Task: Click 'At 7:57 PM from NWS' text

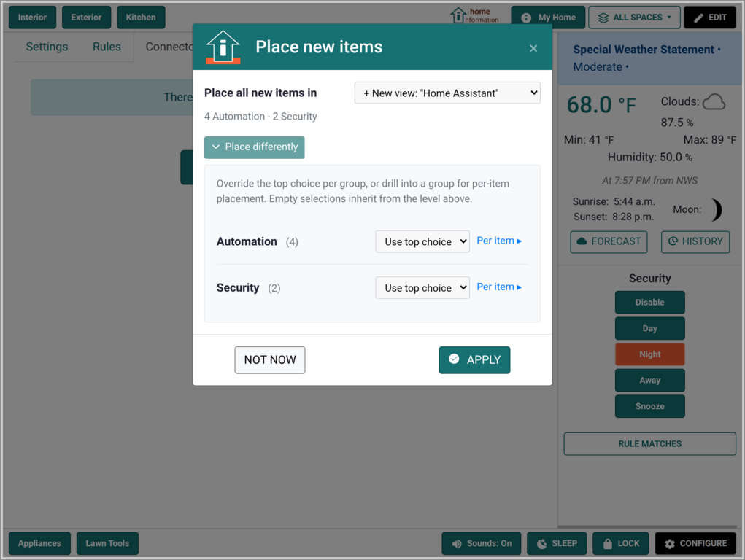Action: coord(649,181)
